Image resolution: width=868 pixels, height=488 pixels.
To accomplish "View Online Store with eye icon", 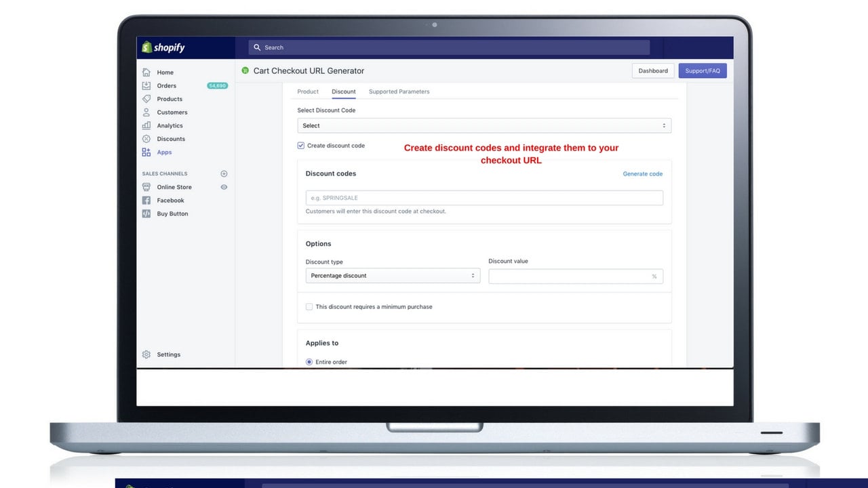I will 224,187.
